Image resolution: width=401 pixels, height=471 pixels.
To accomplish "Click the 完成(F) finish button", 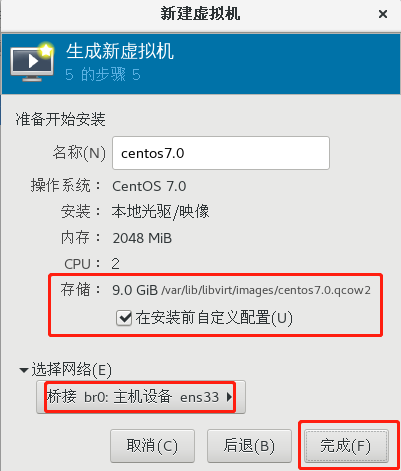I will click(x=347, y=446).
